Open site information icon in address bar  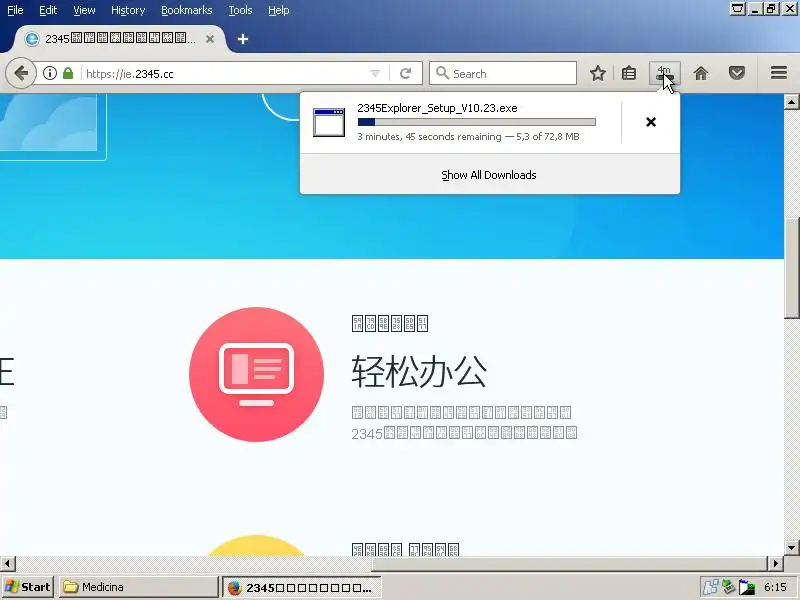click(x=49, y=73)
